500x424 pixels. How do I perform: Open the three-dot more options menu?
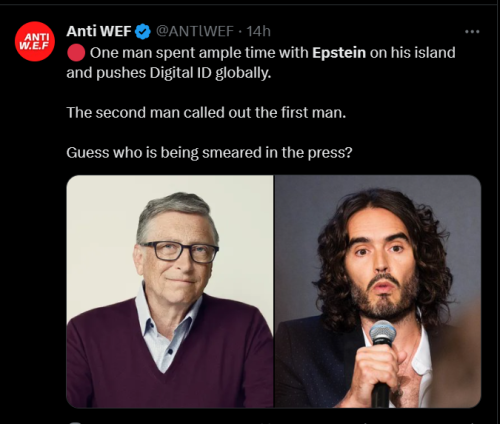click(472, 32)
